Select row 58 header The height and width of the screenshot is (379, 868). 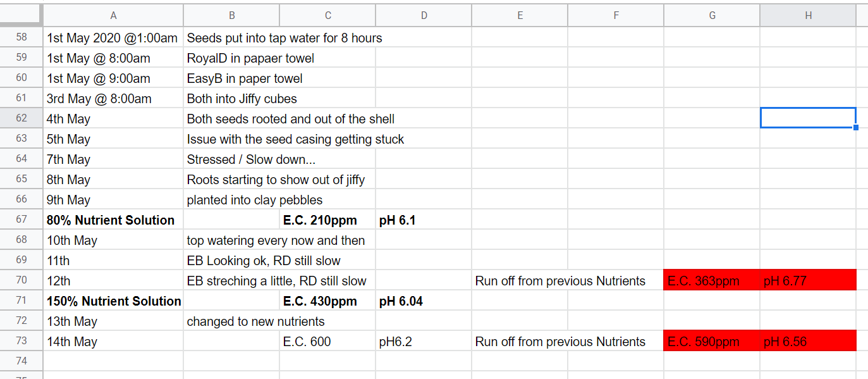tap(21, 37)
